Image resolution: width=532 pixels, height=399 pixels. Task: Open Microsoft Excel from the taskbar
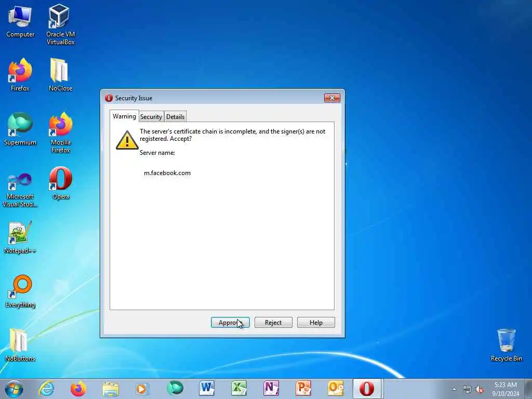coord(239,389)
